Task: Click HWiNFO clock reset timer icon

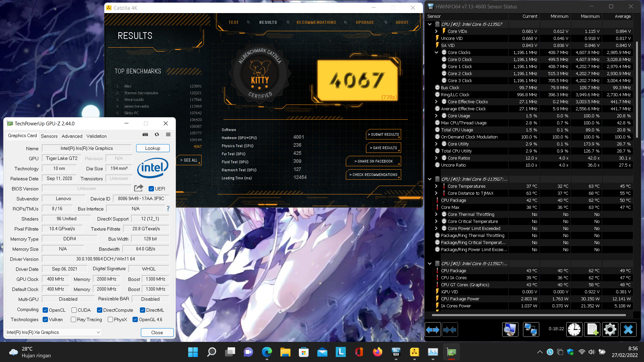Action: pos(574,330)
